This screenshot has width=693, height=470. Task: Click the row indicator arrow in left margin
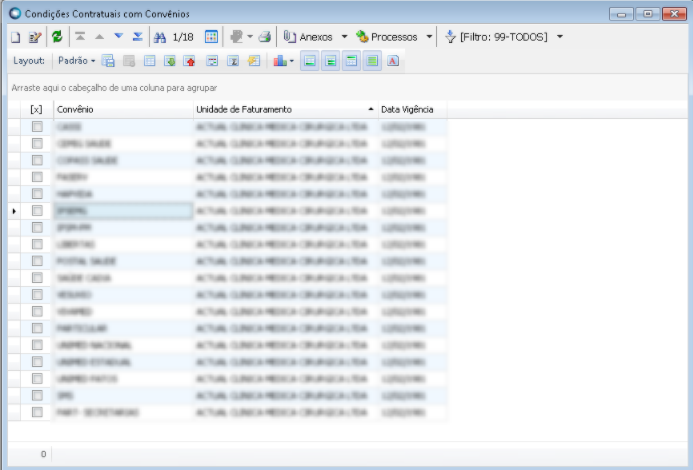14,211
